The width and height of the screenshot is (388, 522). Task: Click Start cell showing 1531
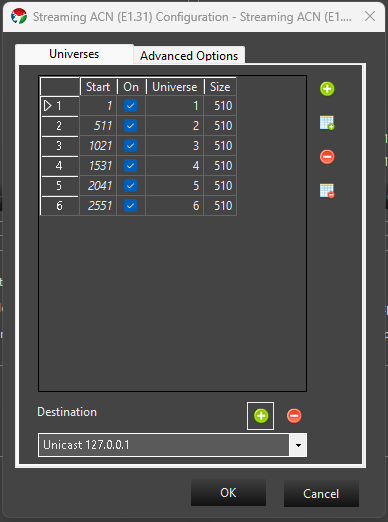coord(98,166)
